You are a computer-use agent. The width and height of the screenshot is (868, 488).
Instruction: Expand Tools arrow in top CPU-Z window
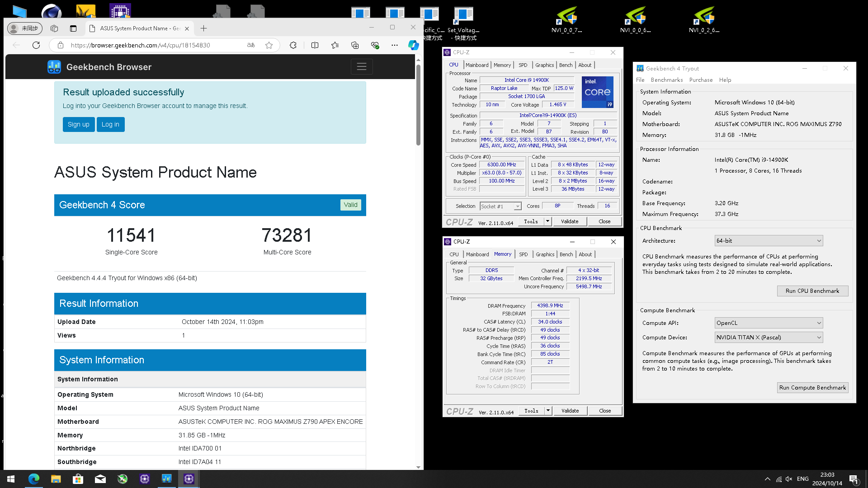point(547,221)
